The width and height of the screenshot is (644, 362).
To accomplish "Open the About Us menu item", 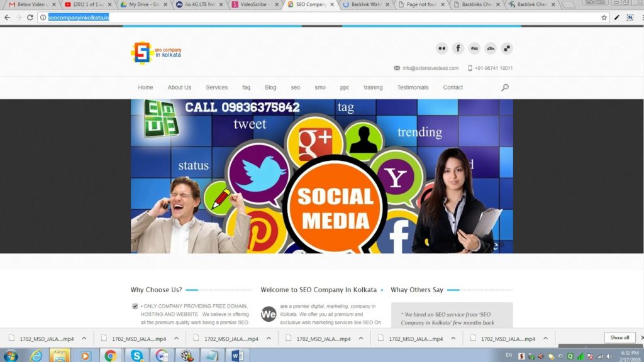I will (x=179, y=87).
